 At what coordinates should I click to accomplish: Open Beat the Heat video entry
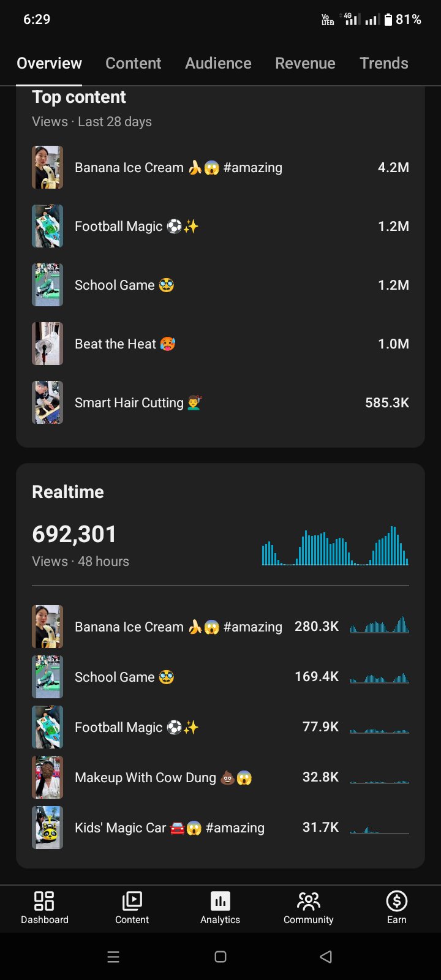[x=221, y=344]
